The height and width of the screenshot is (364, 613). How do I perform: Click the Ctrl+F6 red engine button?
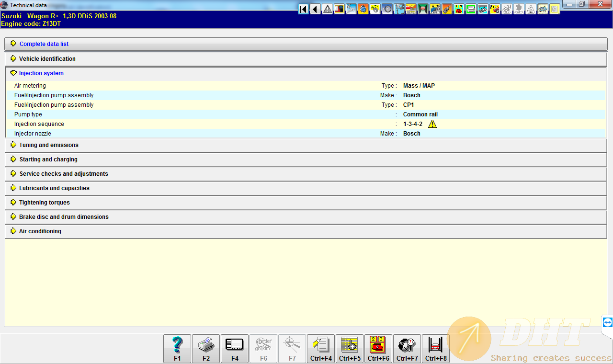pyautogui.click(x=378, y=348)
